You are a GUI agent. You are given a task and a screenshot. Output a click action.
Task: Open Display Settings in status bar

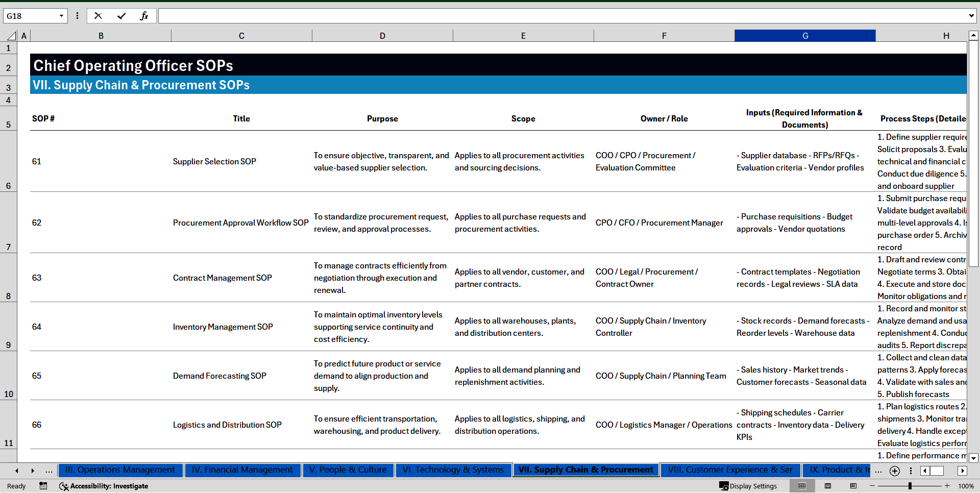(x=748, y=486)
